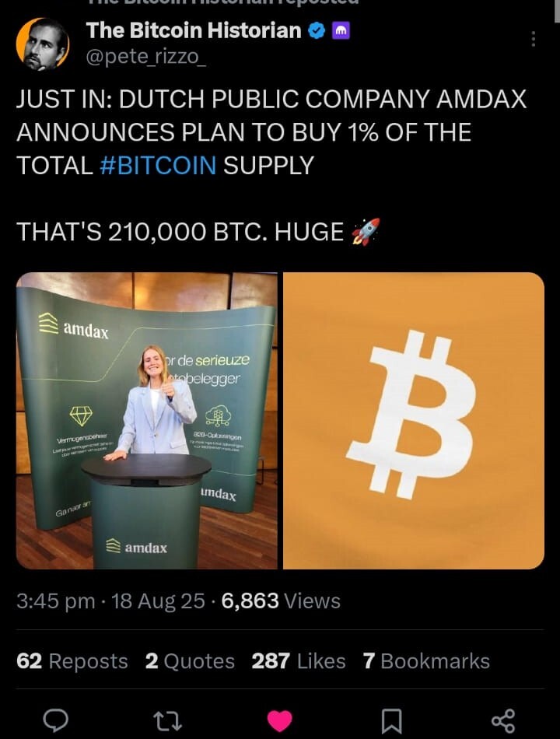
Task: View the 287 Likes list
Action: click(x=299, y=661)
